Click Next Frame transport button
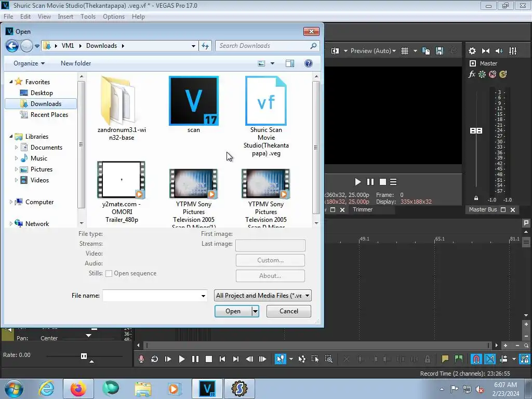 click(x=262, y=359)
